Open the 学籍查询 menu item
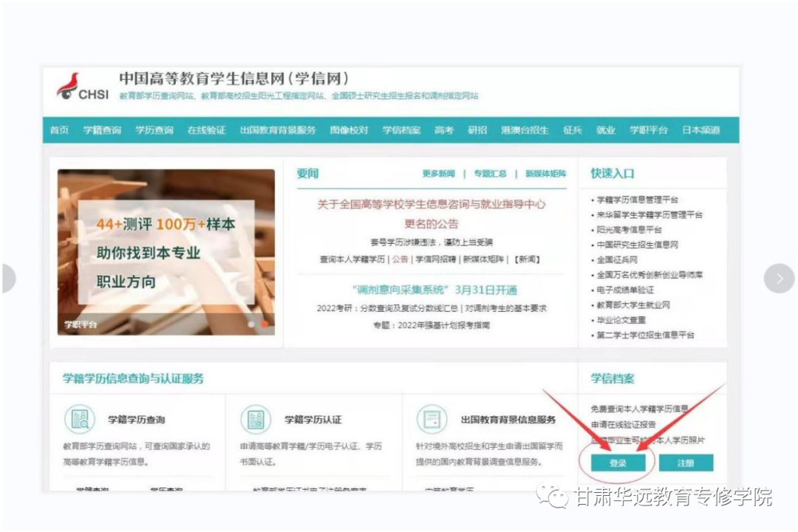 (102, 130)
